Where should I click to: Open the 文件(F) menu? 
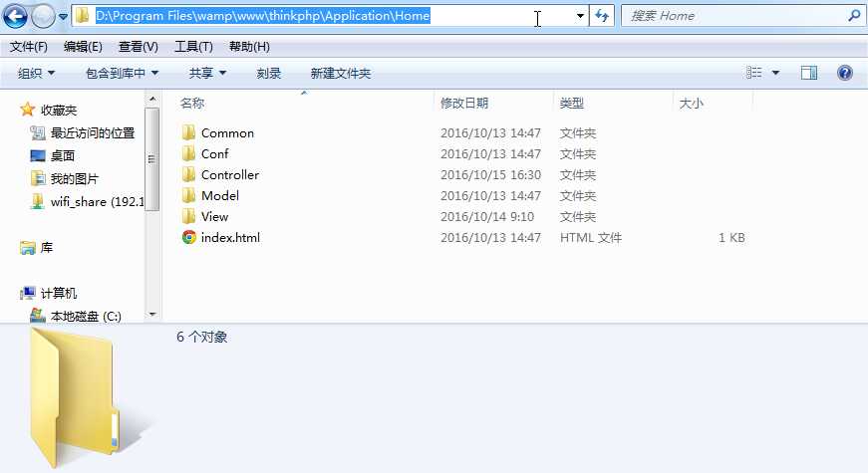pos(28,47)
